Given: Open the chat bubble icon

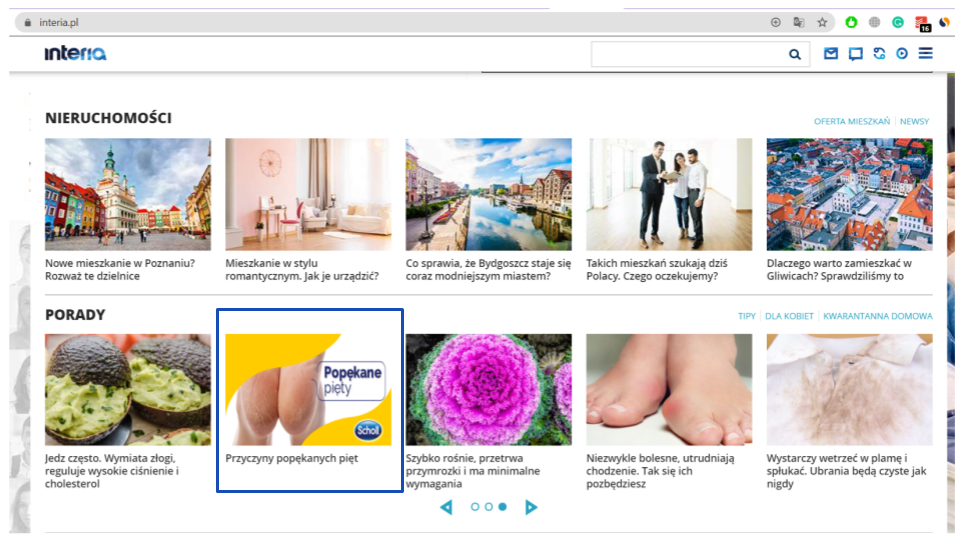Looking at the screenshot, I should pos(855,54).
